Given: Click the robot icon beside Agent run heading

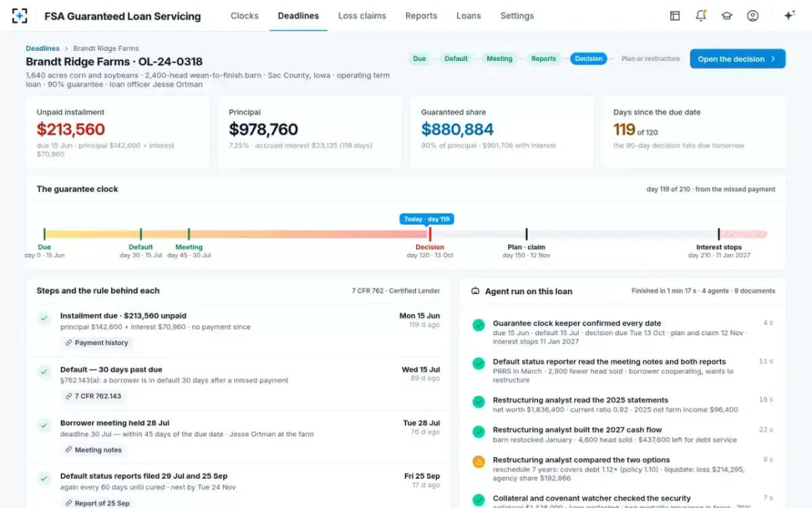Looking at the screenshot, I should tap(474, 291).
